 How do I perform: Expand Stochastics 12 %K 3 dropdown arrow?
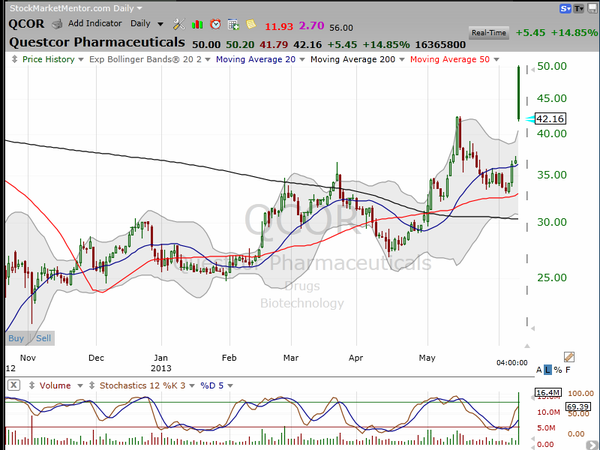[x=192, y=386]
